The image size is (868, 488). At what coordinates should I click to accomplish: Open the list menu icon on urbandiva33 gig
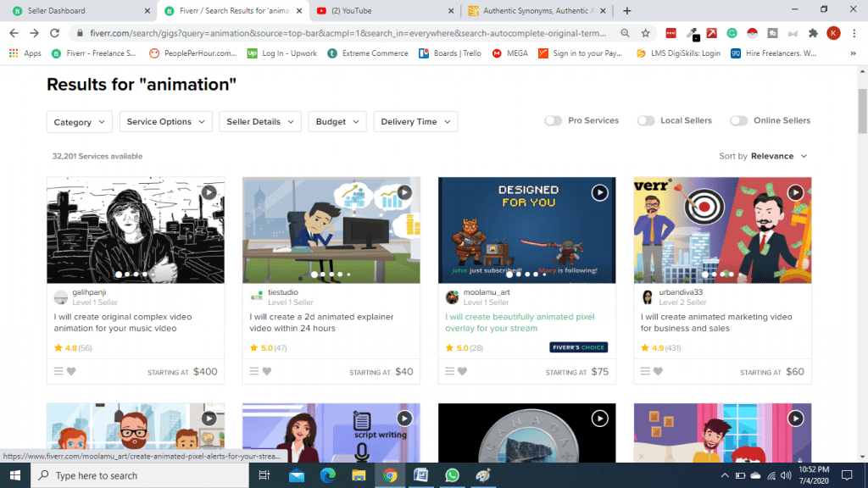pos(645,371)
